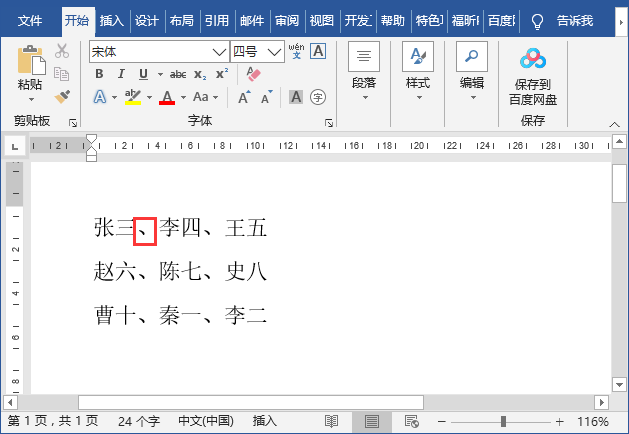Switch to Read Mode view icon
Viewport: 629px width, 434px height.
click(333, 422)
